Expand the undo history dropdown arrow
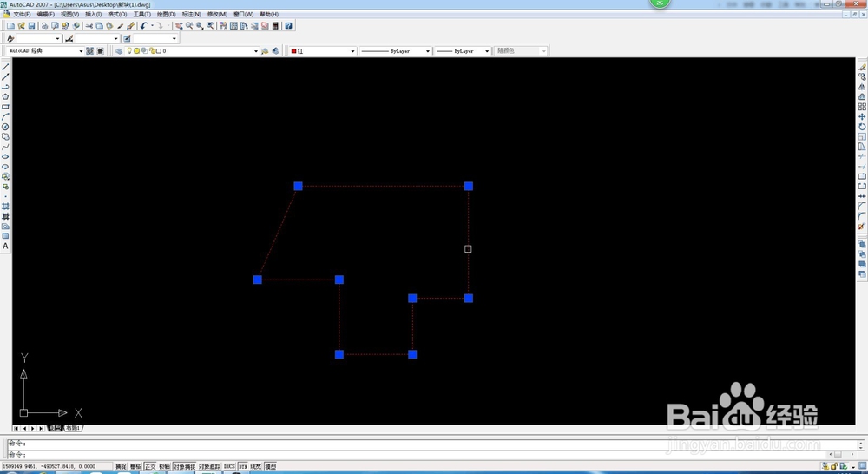The height and width of the screenshot is (474, 868). coord(152,25)
